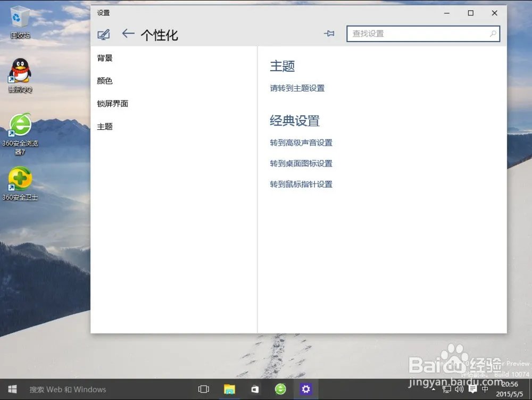Open the 请转到主题设置 link
The height and width of the screenshot is (400, 532).
tap(297, 88)
